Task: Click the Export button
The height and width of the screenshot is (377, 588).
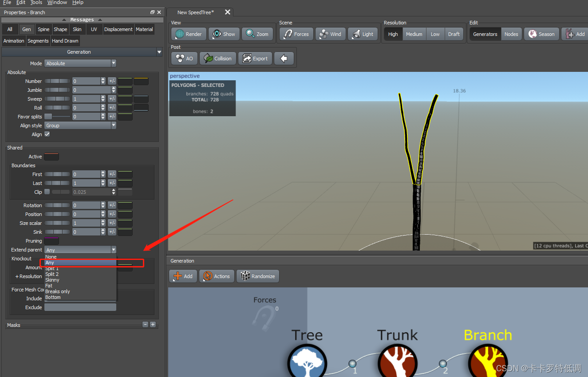Action: coord(255,59)
